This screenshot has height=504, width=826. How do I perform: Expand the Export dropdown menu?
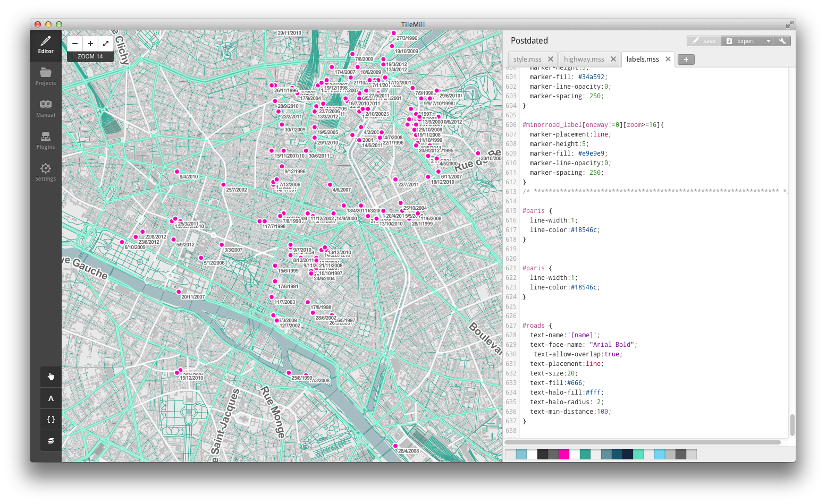point(768,41)
